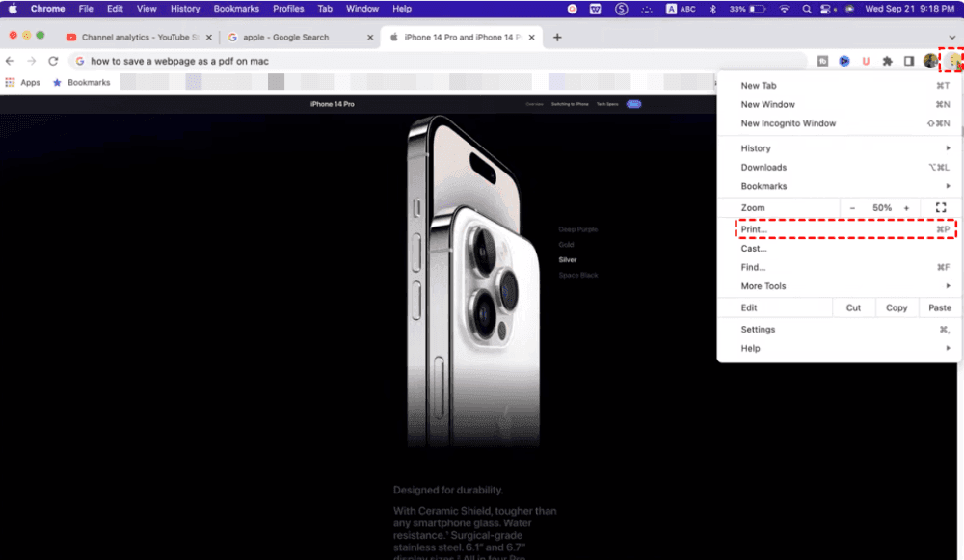
Task: Click the Tech Specs page link
Action: pos(607,104)
